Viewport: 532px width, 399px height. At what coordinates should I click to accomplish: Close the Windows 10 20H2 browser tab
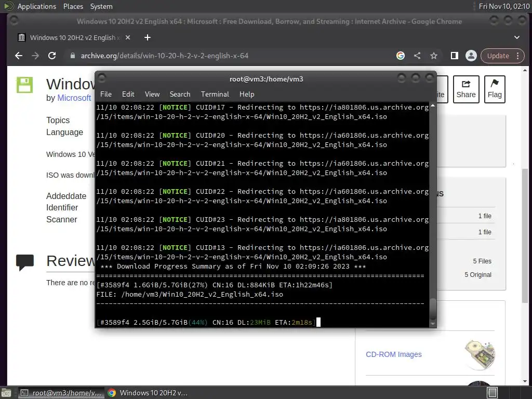click(x=128, y=37)
